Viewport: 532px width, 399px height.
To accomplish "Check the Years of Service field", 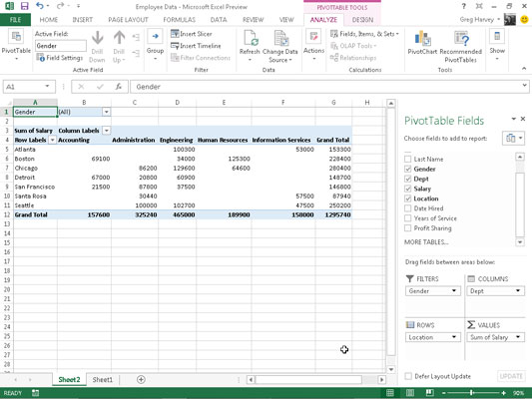I will tap(408, 218).
